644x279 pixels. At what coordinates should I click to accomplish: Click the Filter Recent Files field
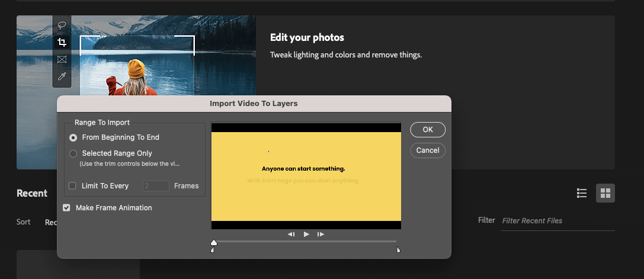(x=558, y=221)
